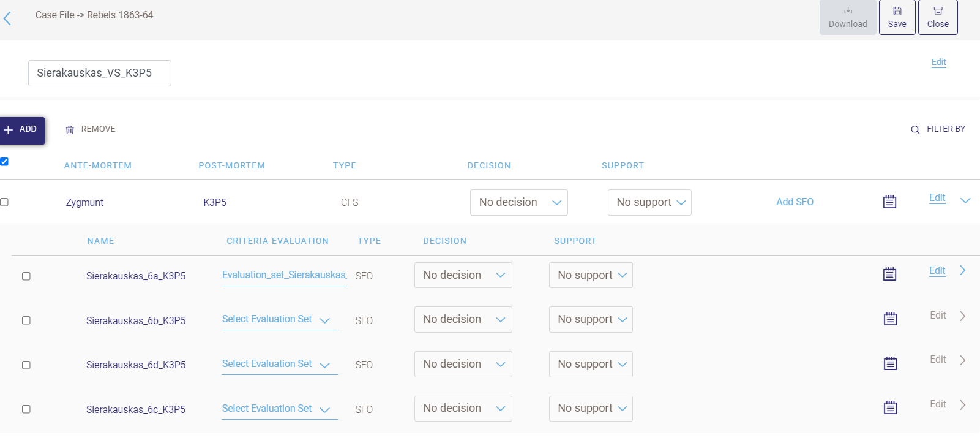
Task: Open notes icon for Sierakauskas_6a_K3P5
Action: coord(889,274)
